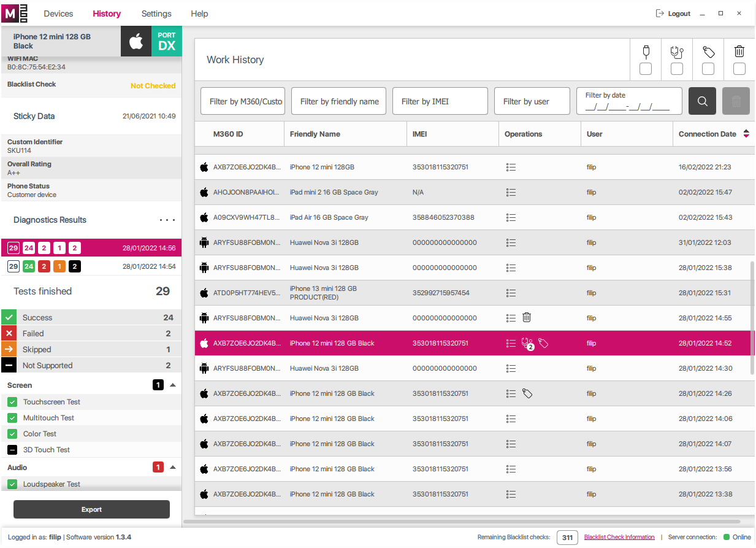Open the Devices tab
The image size is (756, 548).
click(x=59, y=14)
